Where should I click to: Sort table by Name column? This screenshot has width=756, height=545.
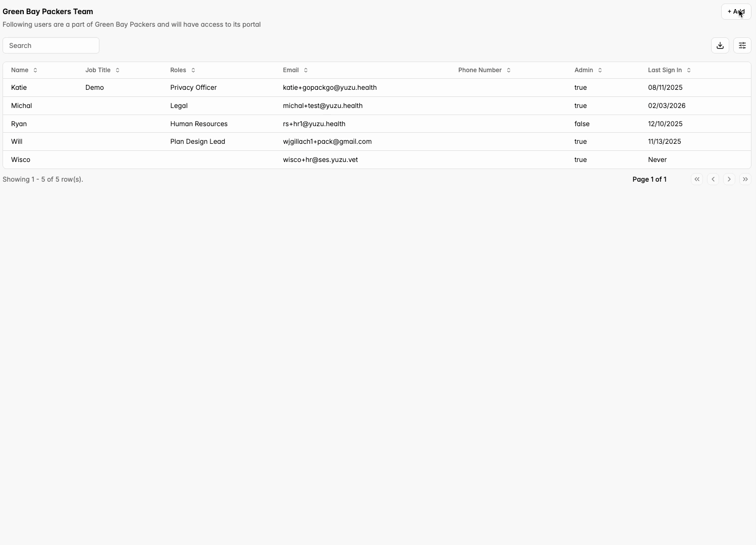click(24, 70)
